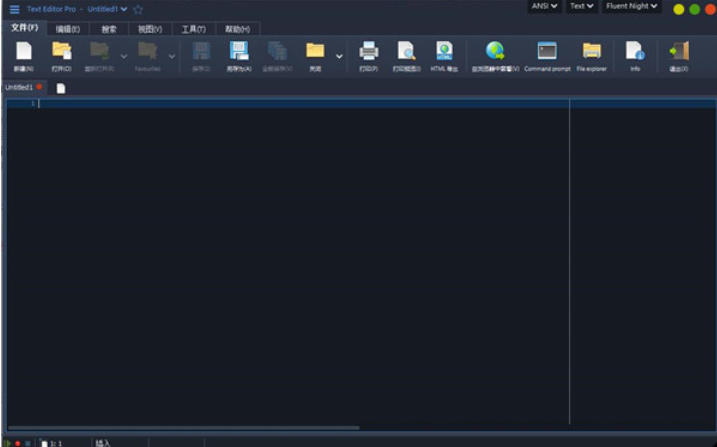Click the Exit (退出) door icon
Screen dimensions: 717x447
pyautogui.click(x=679, y=53)
